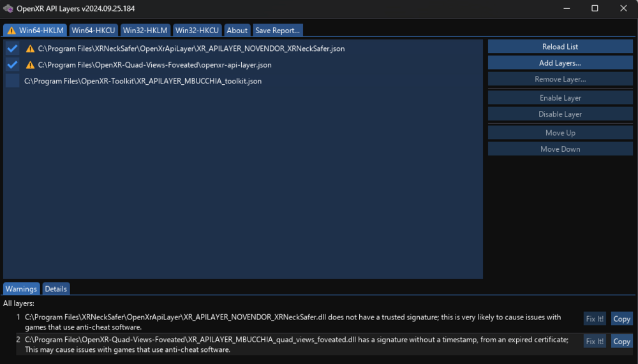638x364 pixels.
Task: Open the About tab
Action: (x=237, y=31)
